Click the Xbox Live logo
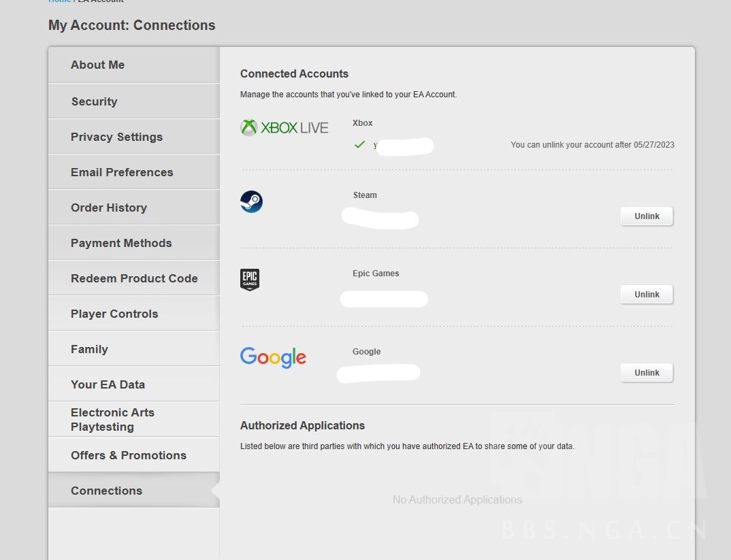 coord(285,128)
